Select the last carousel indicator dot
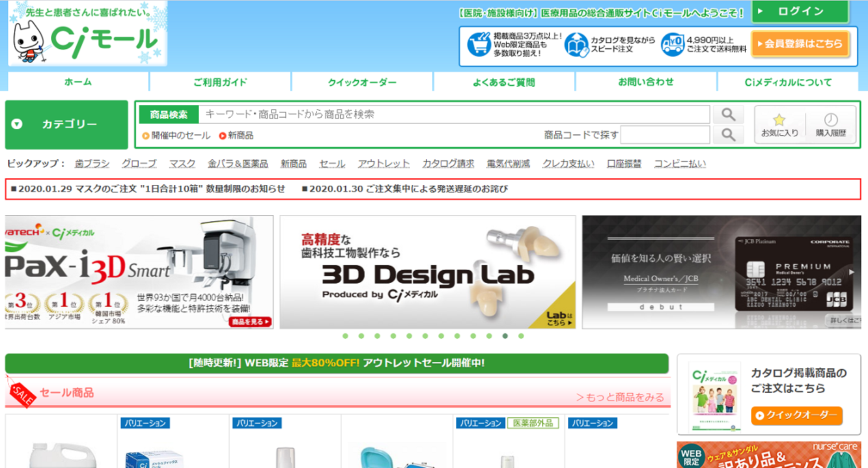Image resolution: width=868 pixels, height=468 pixels. tap(521, 336)
